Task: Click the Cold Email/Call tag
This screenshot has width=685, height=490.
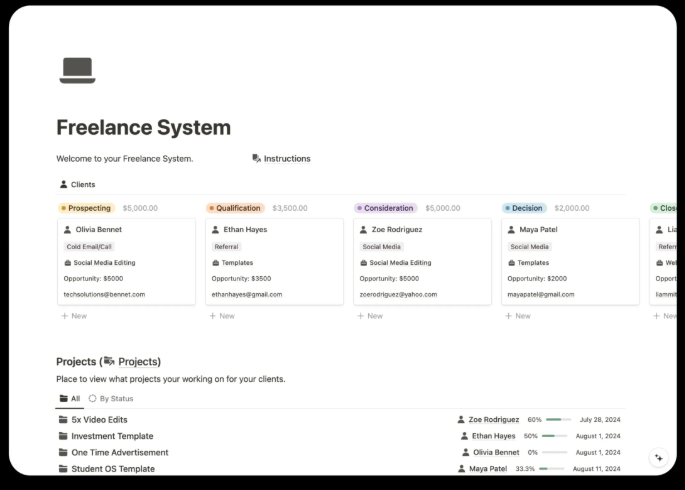Action: (x=89, y=246)
